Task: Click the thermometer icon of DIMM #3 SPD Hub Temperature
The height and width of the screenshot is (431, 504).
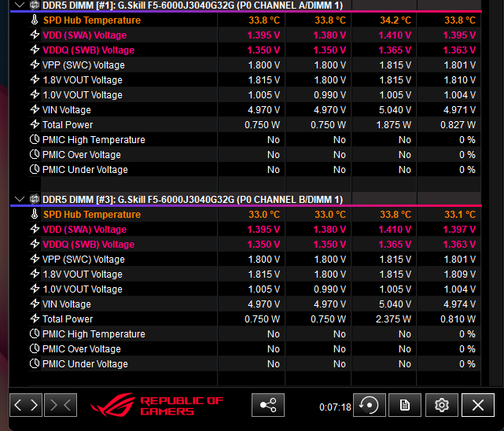Action: [x=35, y=214]
